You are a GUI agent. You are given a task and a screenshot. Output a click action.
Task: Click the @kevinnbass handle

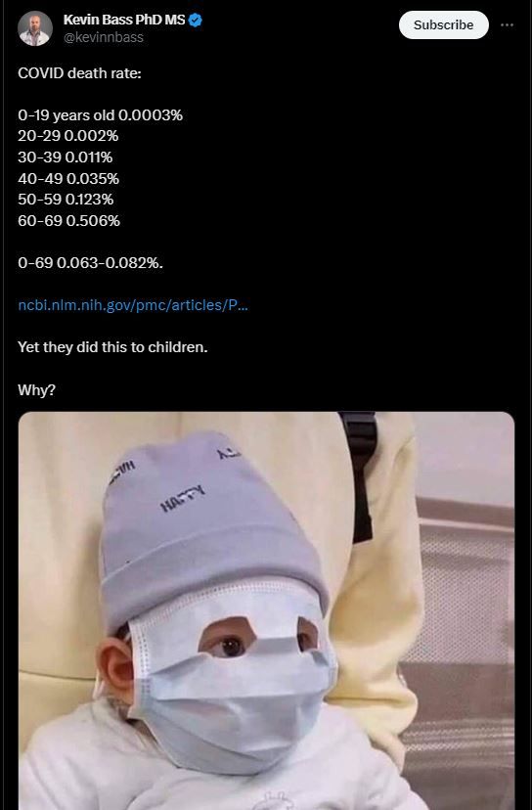(x=104, y=37)
